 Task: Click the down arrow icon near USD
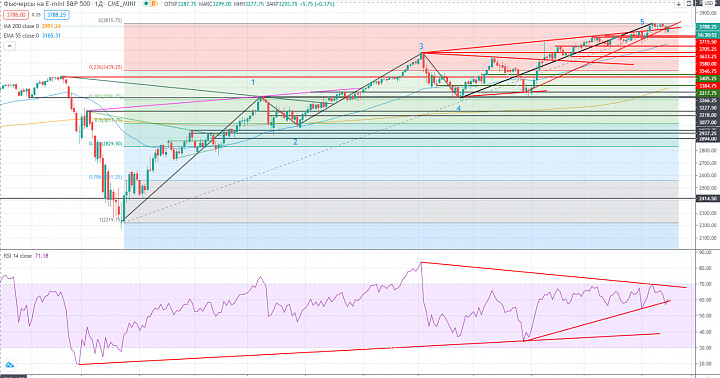[678, 4]
